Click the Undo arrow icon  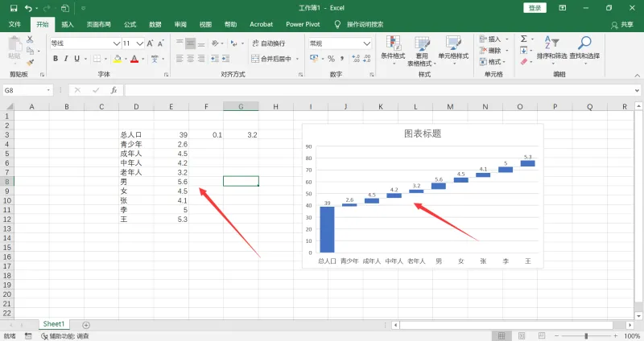point(28,8)
